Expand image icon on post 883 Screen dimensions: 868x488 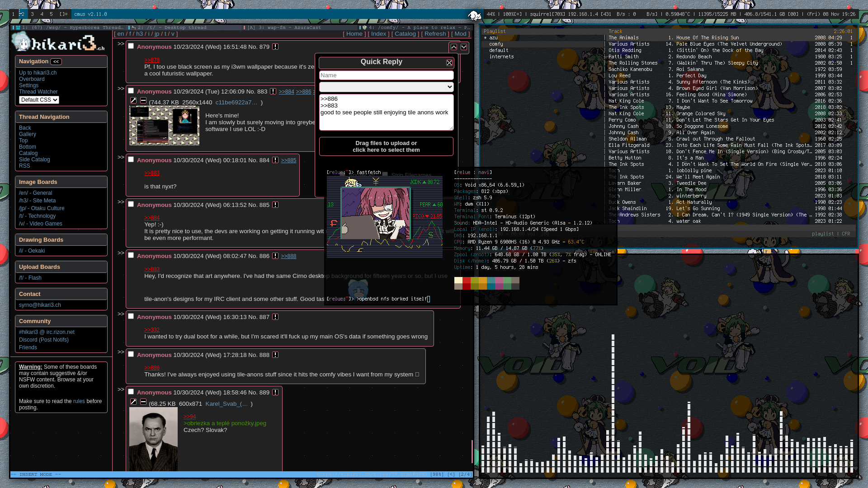tap(133, 101)
